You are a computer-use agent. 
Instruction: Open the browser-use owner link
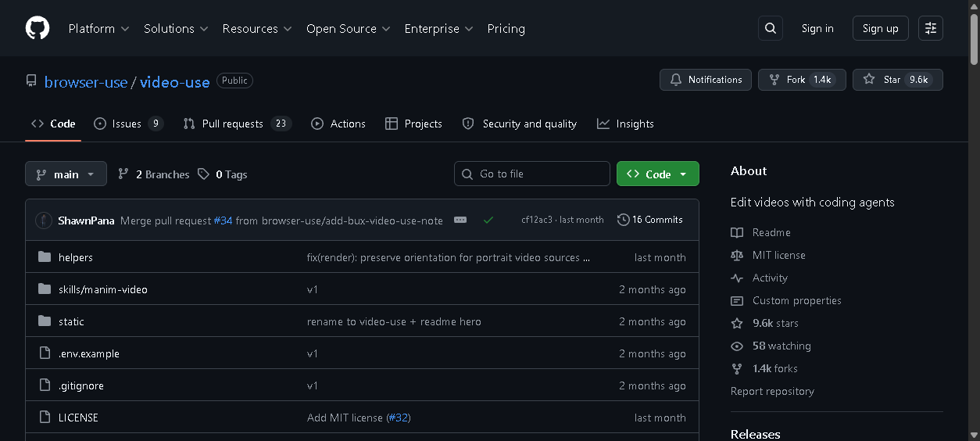[86, 81]
